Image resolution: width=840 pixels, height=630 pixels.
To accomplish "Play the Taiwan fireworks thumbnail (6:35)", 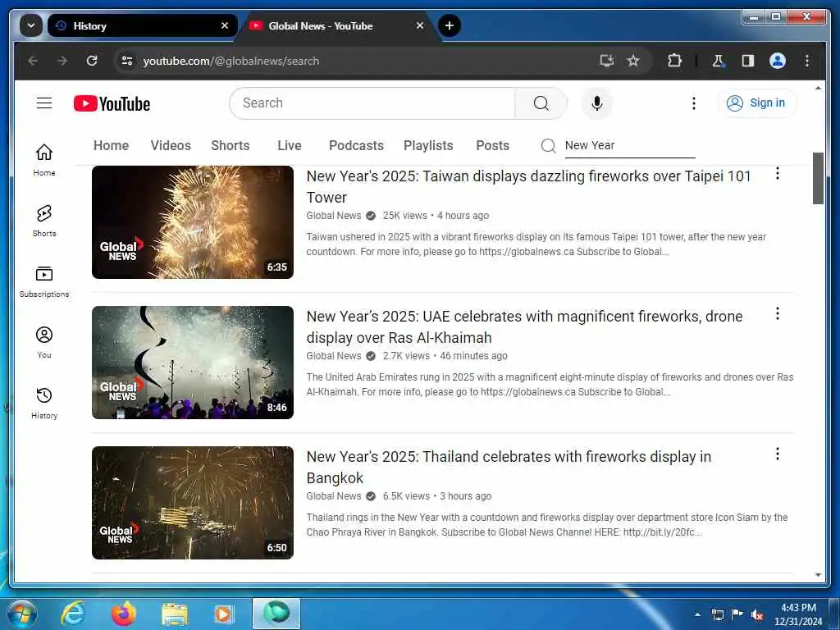I will (x=192, y=221).
